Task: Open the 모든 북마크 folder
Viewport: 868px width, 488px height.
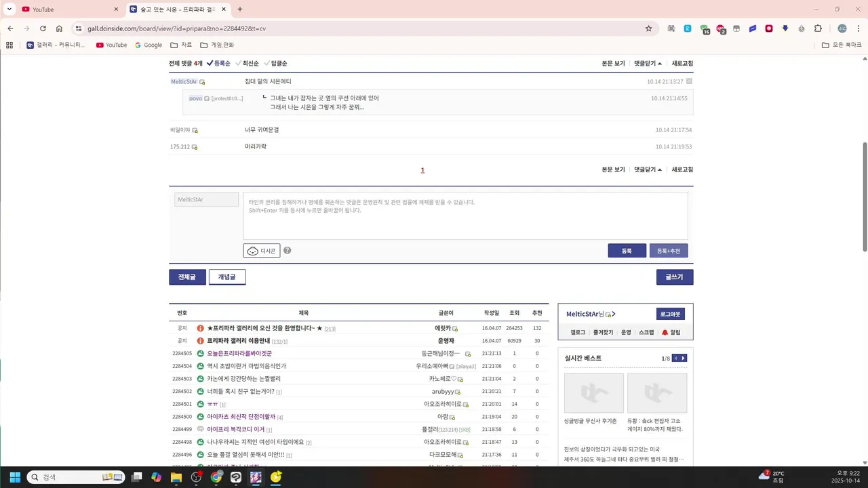Action: (x=842, y=45)
